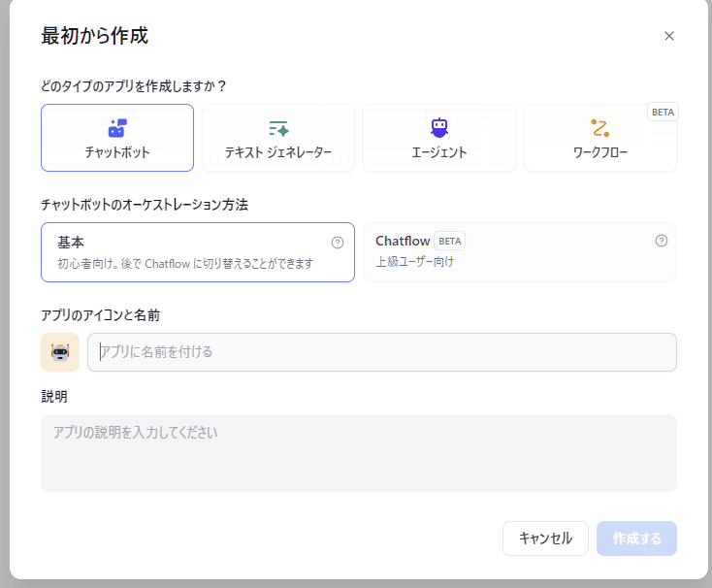Click the 作成する button
The width and height of the screenshot is (712, 588).
636,539
